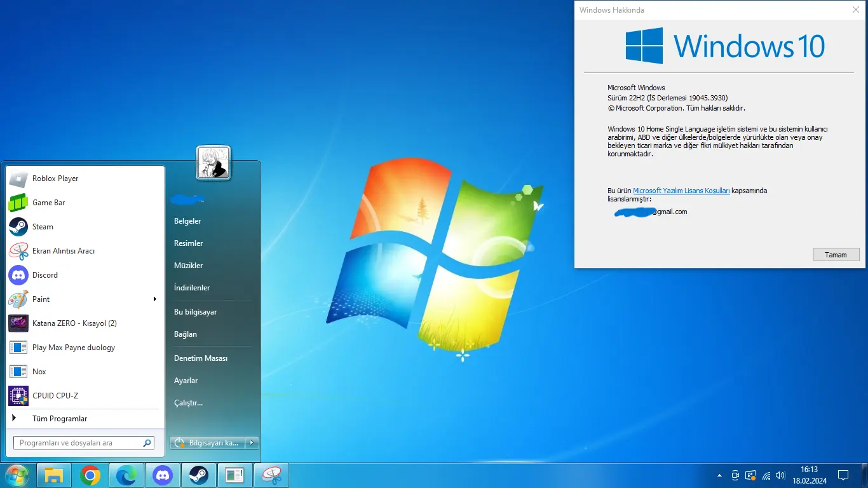
Task: Open Google Chrome from the taskbar
Action: (x=90, y=475)
